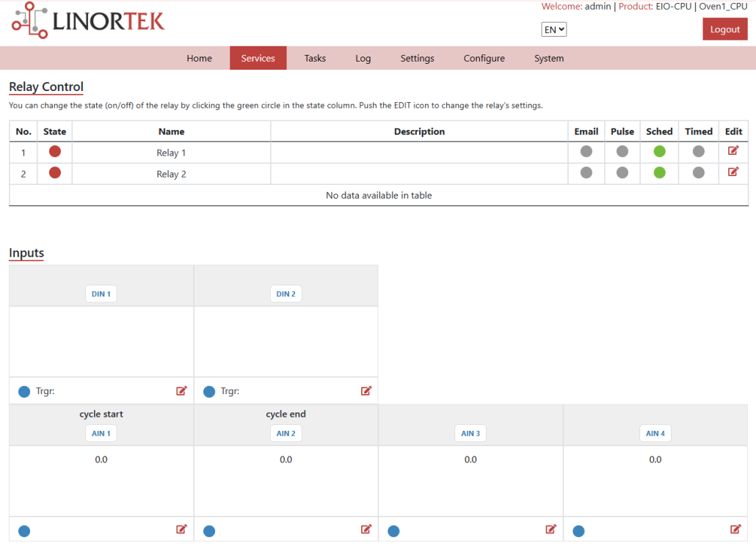This screenshot has width=756, height=546.
Task: Click the AIN 3 value 0.0
Action: 470,459
